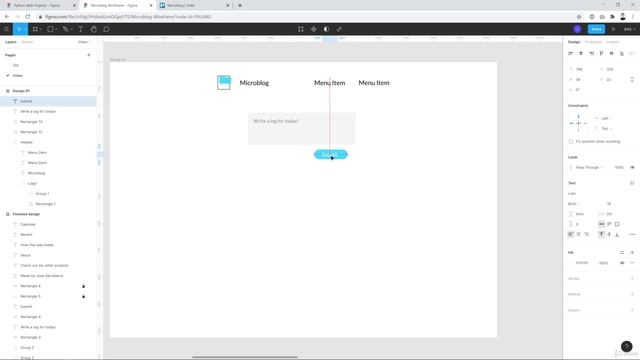Switch to the Design tab

[x=574, y=42]
